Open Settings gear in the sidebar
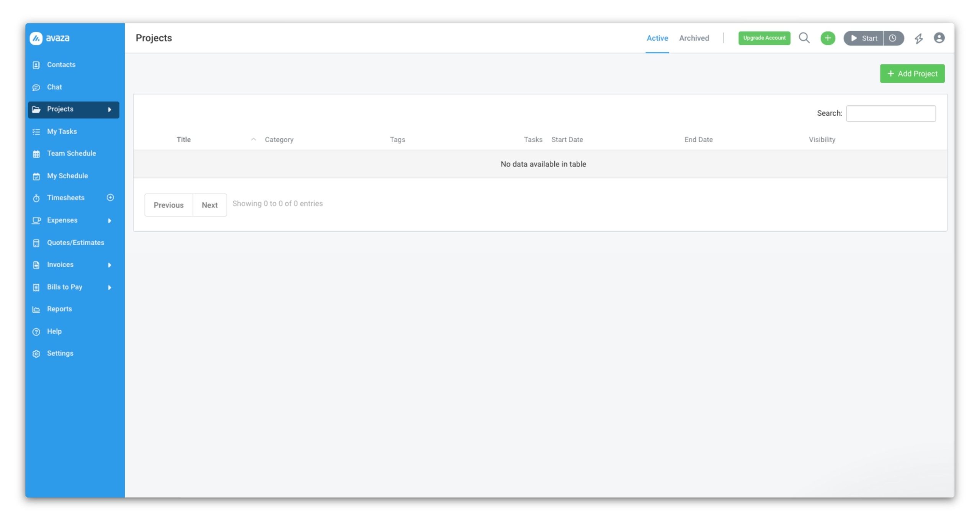The height and width of the screenshot is (523, 980). (x=36, y=354)
